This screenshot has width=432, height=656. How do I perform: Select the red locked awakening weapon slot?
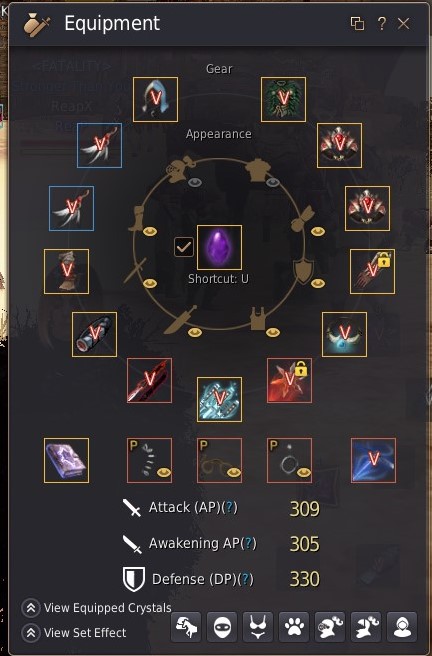click(x=289, y=380)
